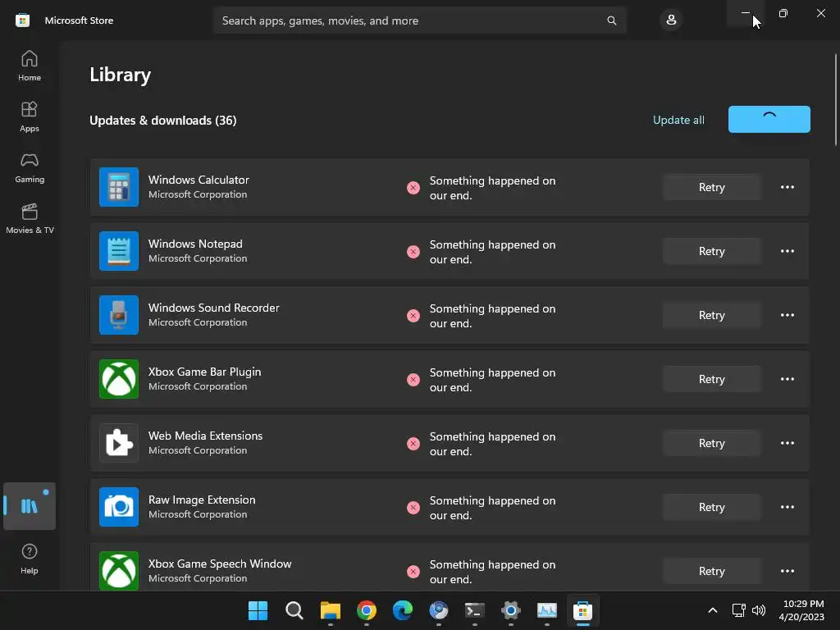Screen dimensions: 840x630
Task: Click the vertical scrollbar of Library page
Action: coord(835,99)
